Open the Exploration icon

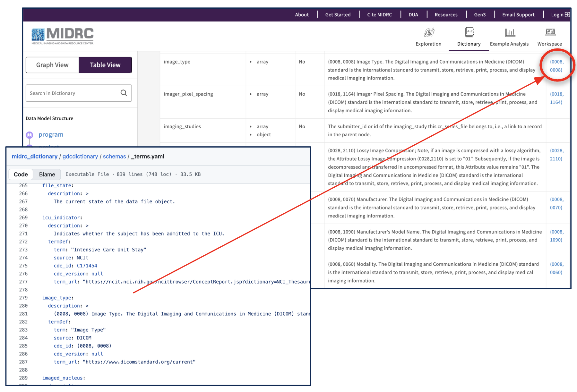[x=429, y=33]
